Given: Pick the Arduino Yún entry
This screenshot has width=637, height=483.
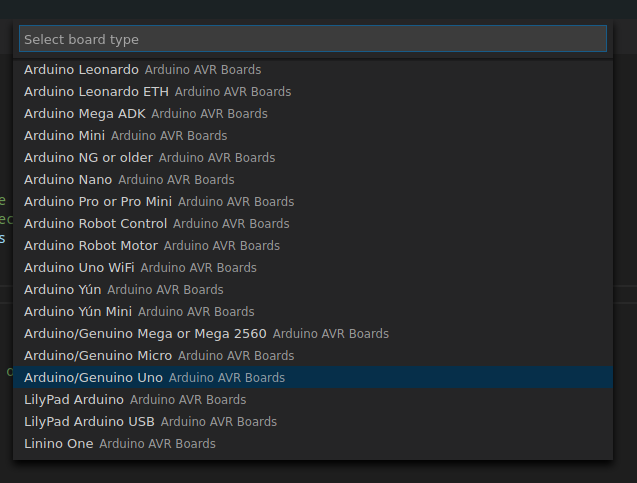Looking at the screenshot, I should coord(313,289).
